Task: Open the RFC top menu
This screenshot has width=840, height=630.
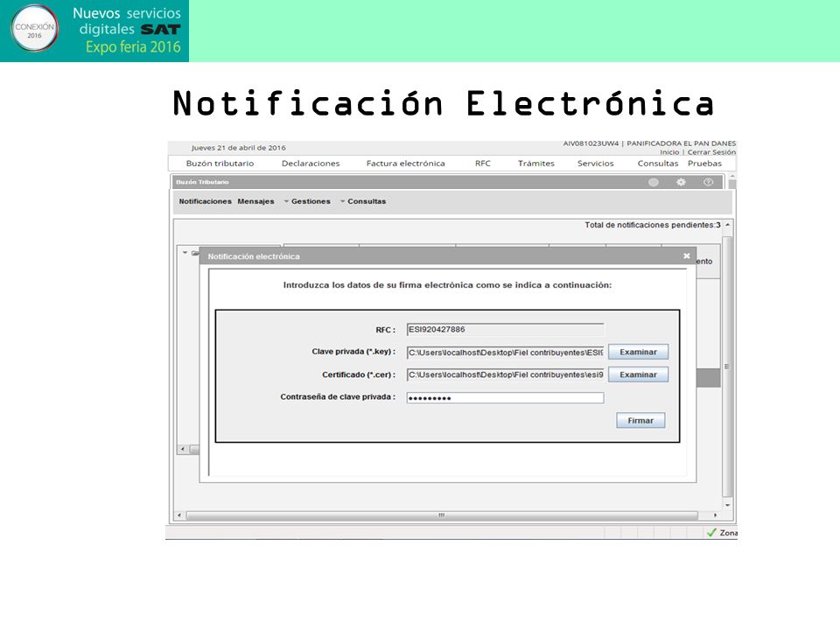Action: point(483,164)
